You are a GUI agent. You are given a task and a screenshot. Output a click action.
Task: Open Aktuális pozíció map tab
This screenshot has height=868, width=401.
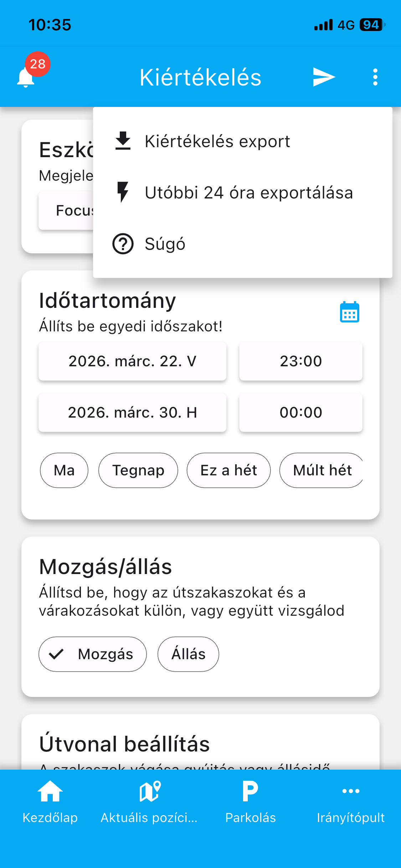tap(149, 802)
